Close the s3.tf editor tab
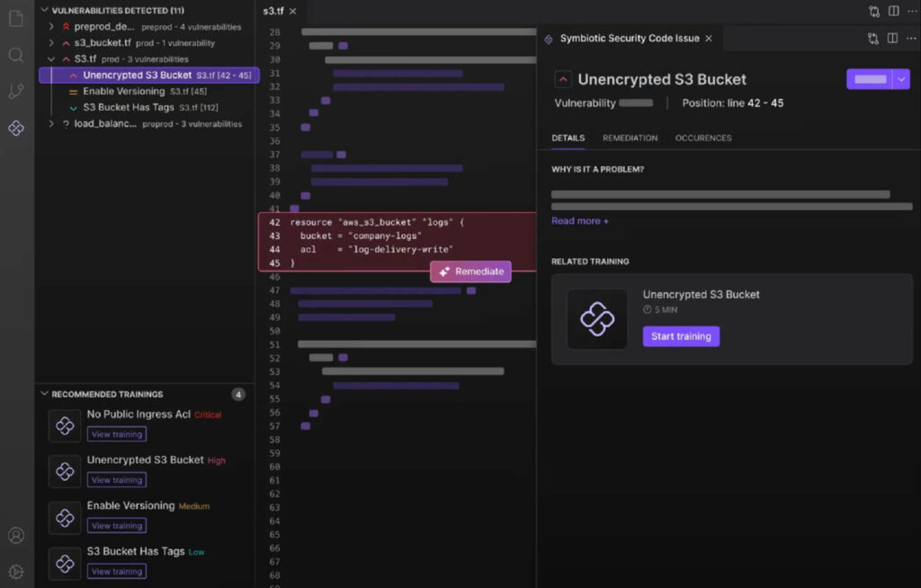Image resolution: width=921 pixels, height=588 pixels. (x=292, y=11)
